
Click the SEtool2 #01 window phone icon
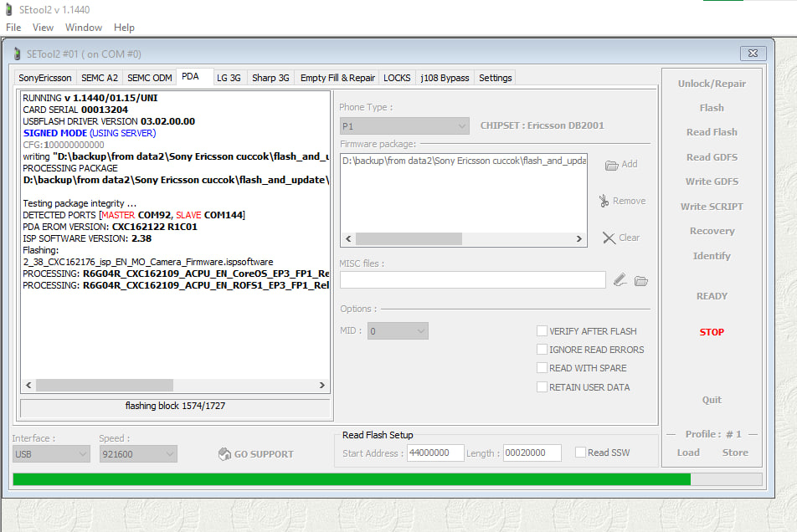pyautogui.click(x=17, y=54)
